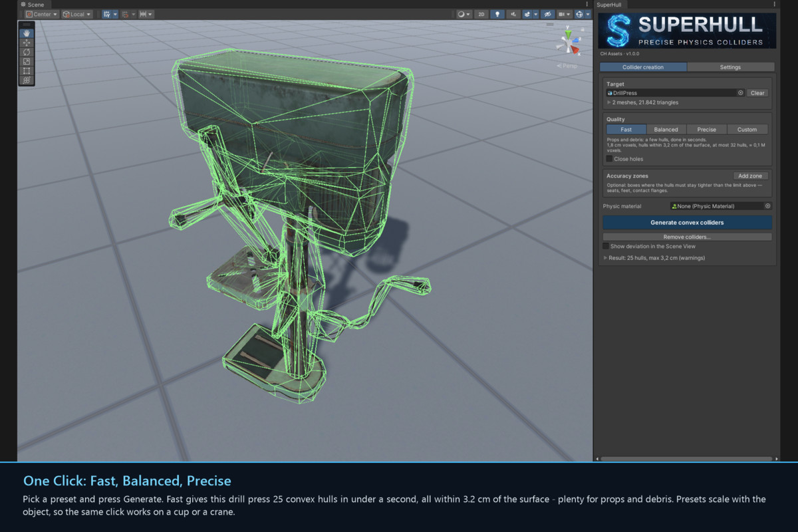
Task: Select the Fast quality preset
Action: [x=626, y=130]
